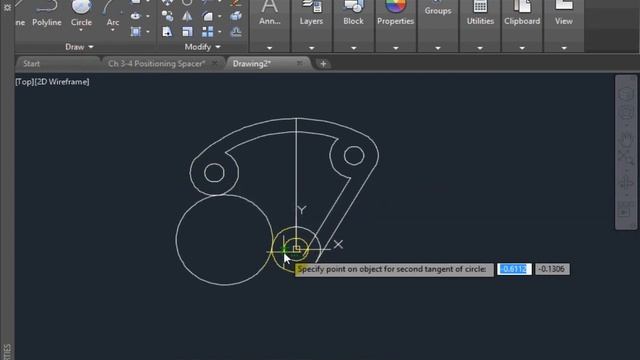Screen dimensions: 640x360
Task: Select the Copy tool in Modify panel
Action: click(167, 16)
